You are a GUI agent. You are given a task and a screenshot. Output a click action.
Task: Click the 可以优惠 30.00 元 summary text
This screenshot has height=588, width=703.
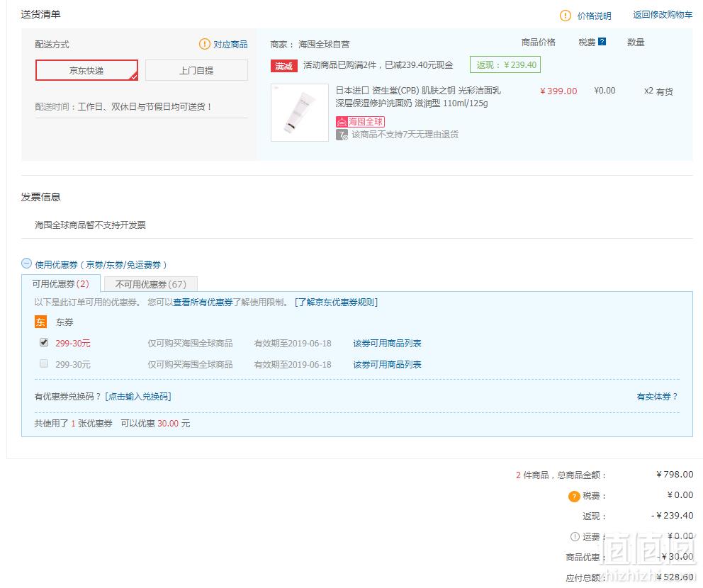155,423
